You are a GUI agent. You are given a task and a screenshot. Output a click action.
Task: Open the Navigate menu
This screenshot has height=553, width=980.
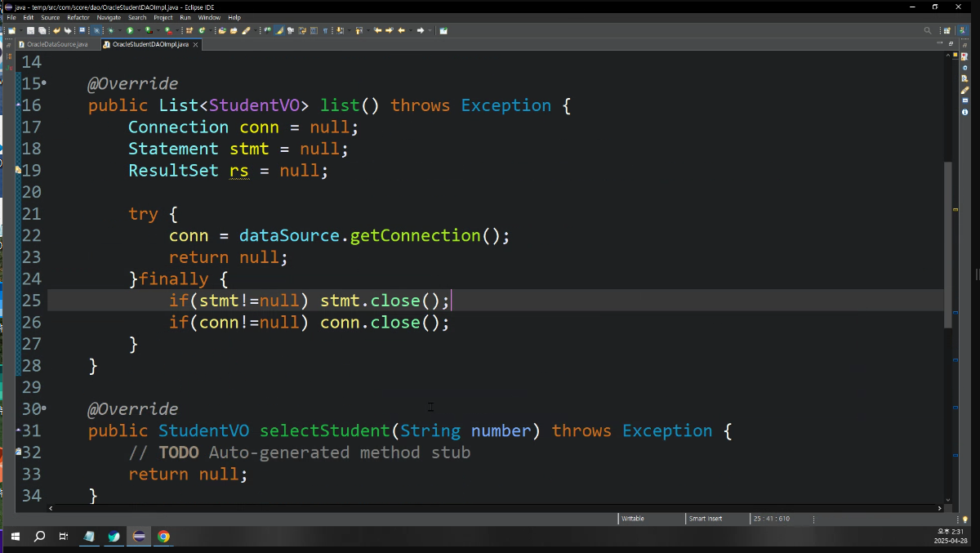pos(109,17)
